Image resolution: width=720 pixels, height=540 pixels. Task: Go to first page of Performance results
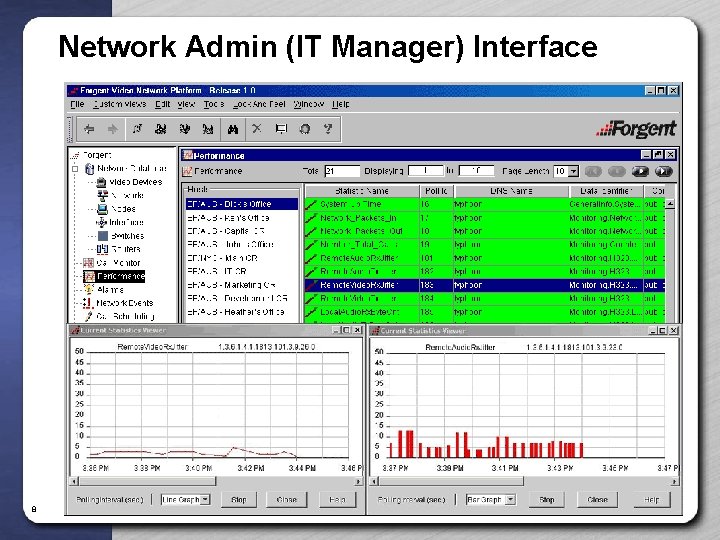[x=593, y=171]
